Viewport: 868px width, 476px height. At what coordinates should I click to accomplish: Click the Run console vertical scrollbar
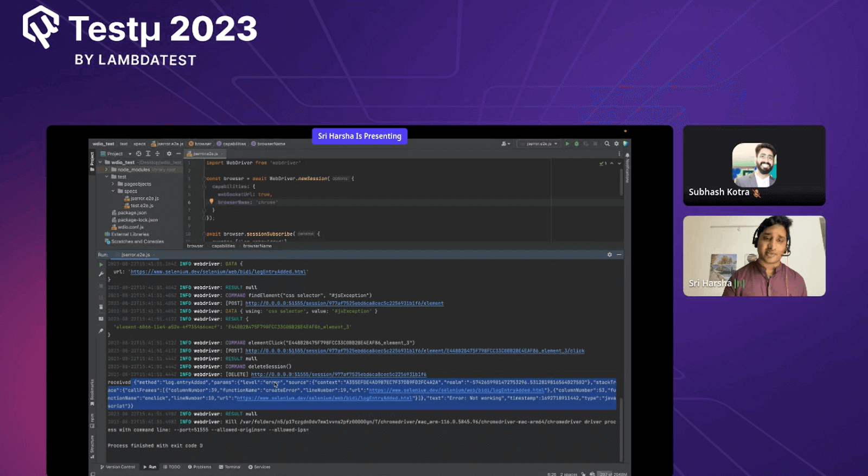click(x=621, y=429)
